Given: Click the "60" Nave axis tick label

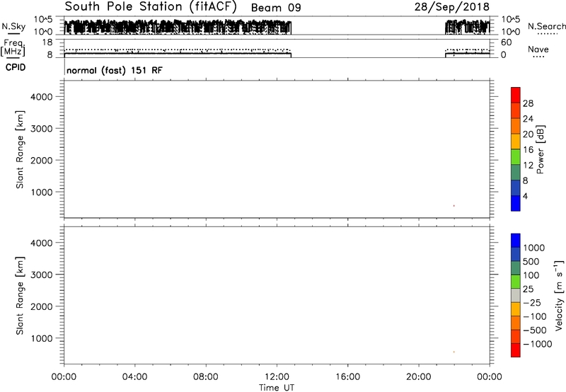Looking at the screenshot, I should point(506,42).
